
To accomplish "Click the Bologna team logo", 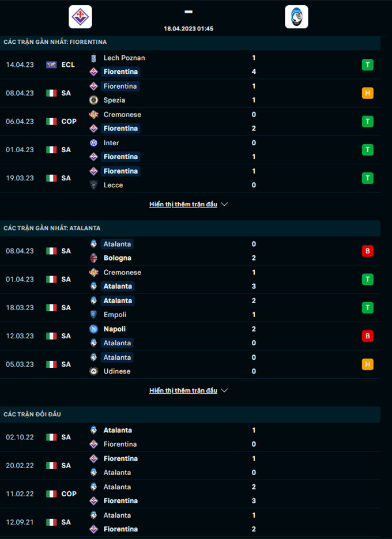I will (x=93, y=258).
